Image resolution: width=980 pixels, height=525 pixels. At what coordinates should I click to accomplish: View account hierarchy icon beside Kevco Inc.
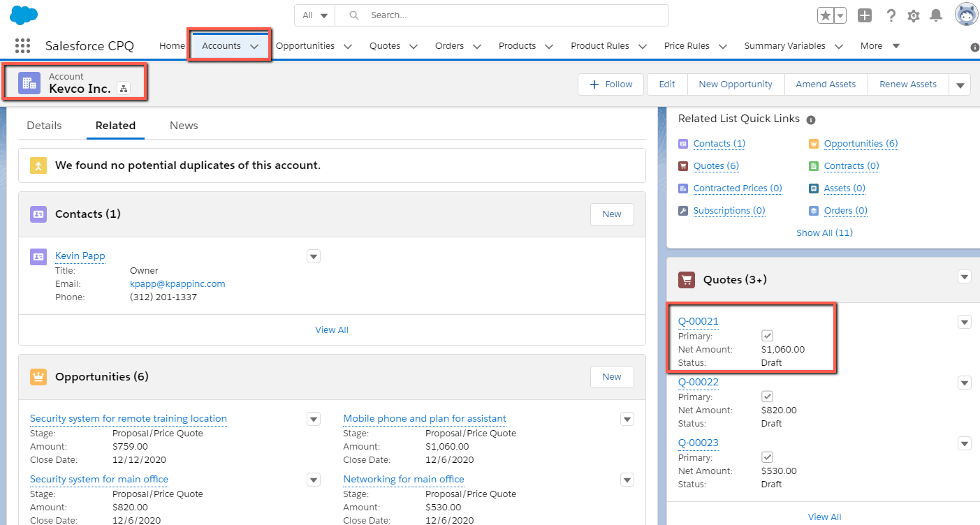point(124,88)
